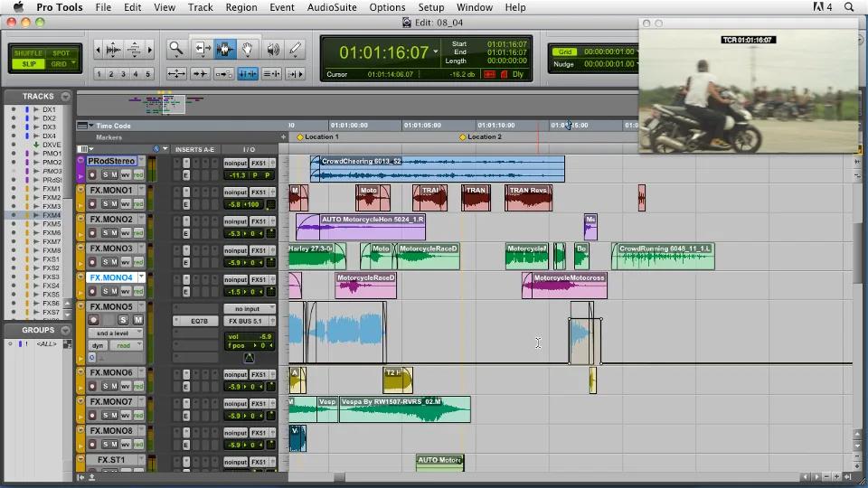Click the FX.MONO1 output pan grid icon

coord(270,205)
